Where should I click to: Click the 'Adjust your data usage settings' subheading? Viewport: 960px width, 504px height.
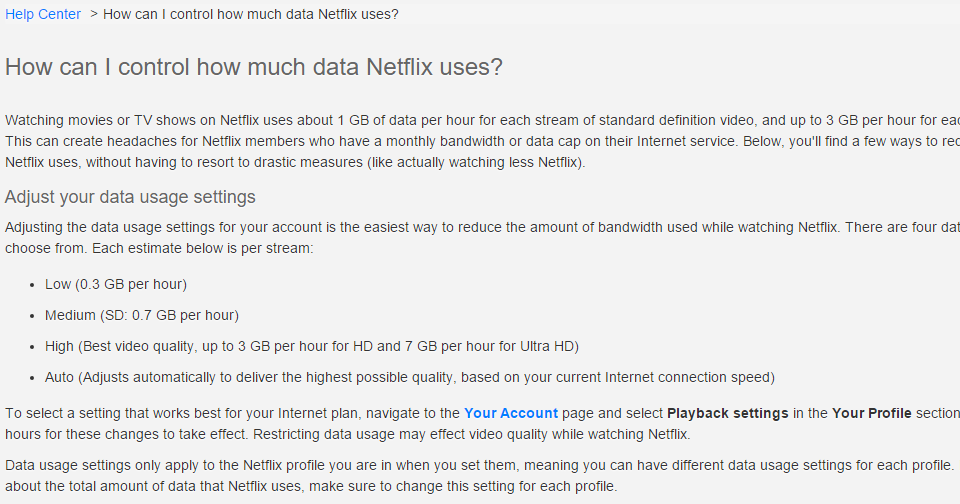(130, 197)
